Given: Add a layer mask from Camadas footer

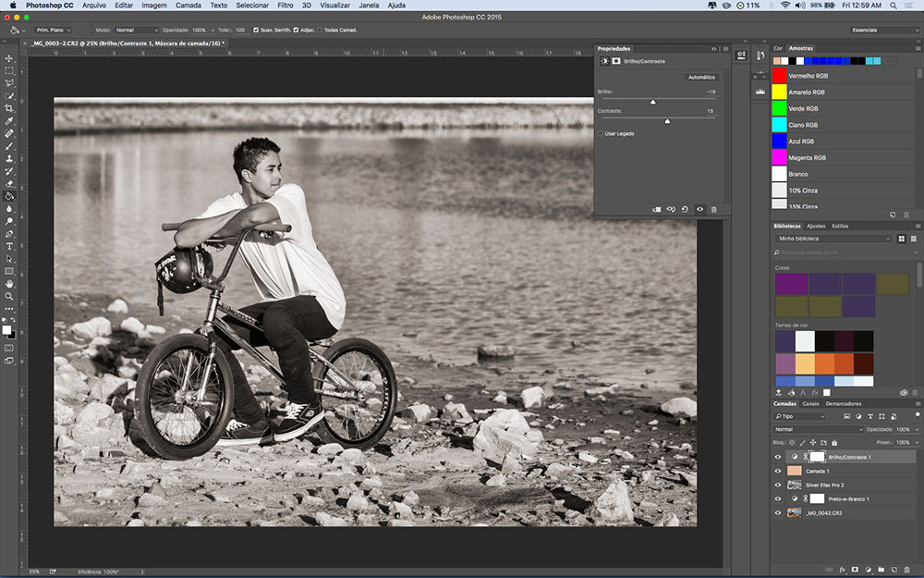Looking at the screenshot, I should [x=855, y=569].
